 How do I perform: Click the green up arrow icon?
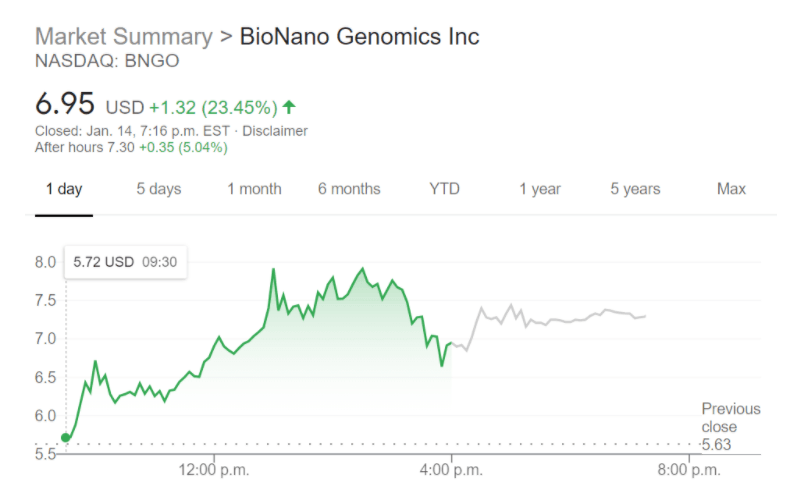click(x=289, y=106)
